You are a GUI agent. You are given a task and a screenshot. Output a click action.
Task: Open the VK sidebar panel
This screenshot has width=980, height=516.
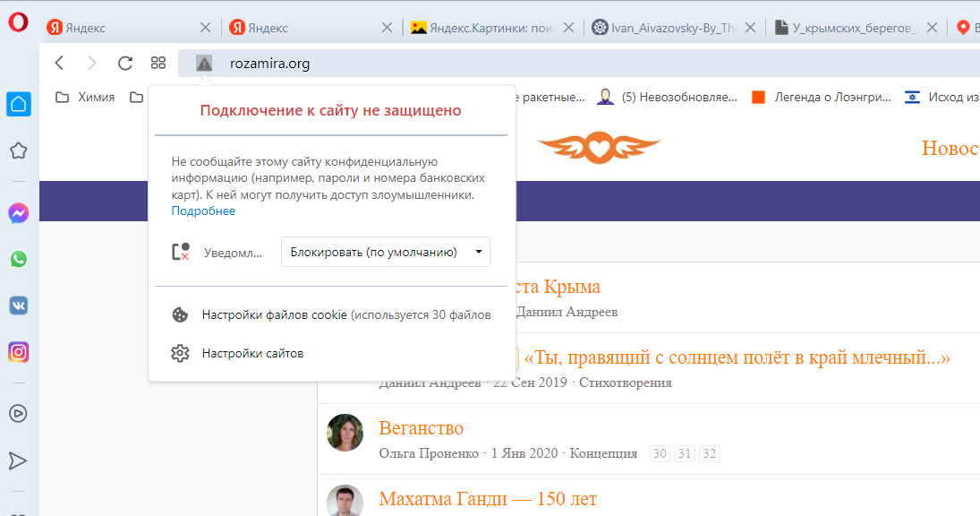pos(18,305)
